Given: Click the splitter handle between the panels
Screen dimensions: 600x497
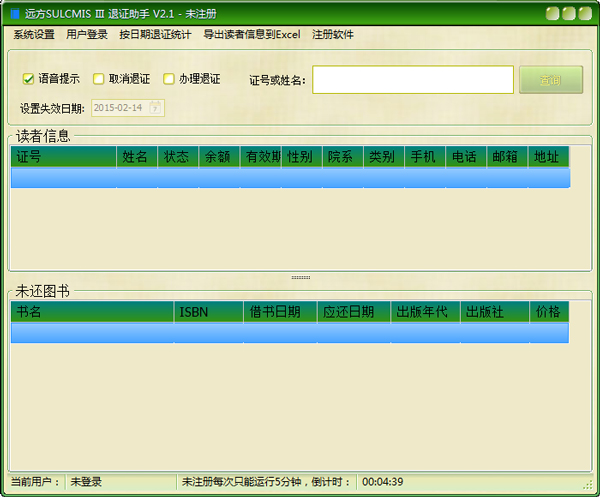Looking at the screenshot, I should (301, 277).
